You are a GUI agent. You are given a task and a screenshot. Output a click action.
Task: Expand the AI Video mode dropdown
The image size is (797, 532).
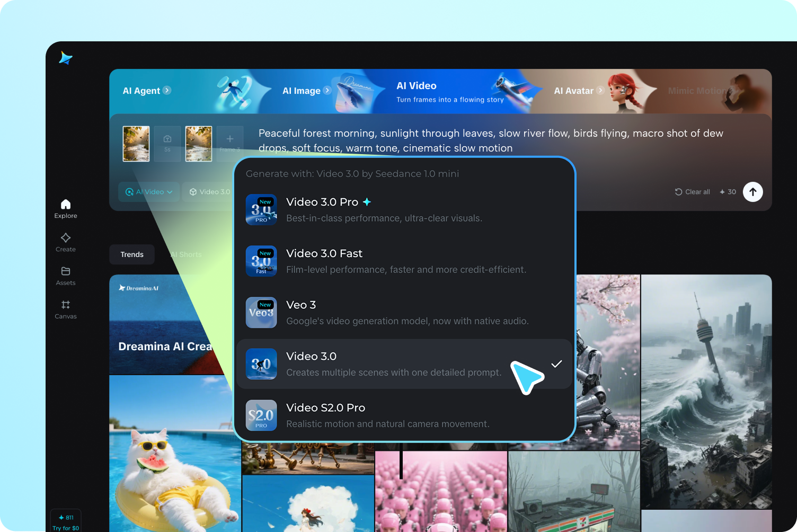point(149,192)
